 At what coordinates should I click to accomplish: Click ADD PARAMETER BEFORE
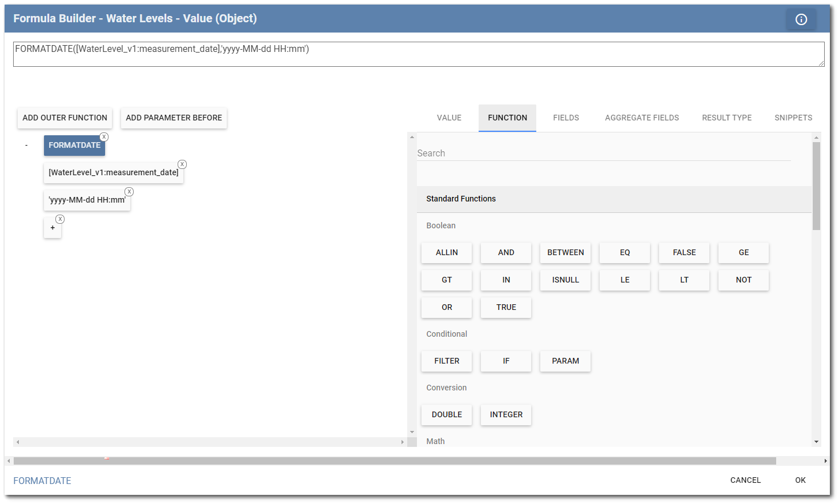click(174, 118)
